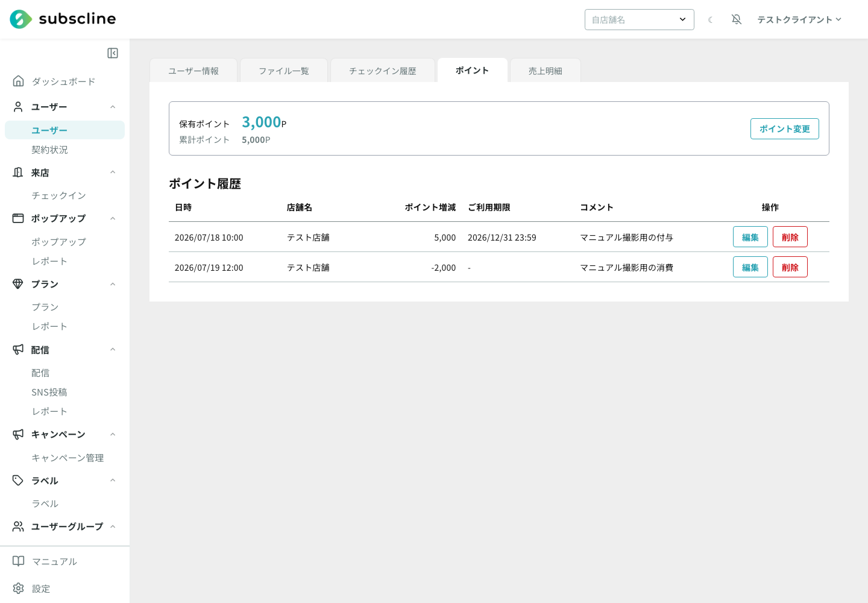
Task: Edit the マニュアル撮影用の付与 row
Action: [x=750, y=237]
